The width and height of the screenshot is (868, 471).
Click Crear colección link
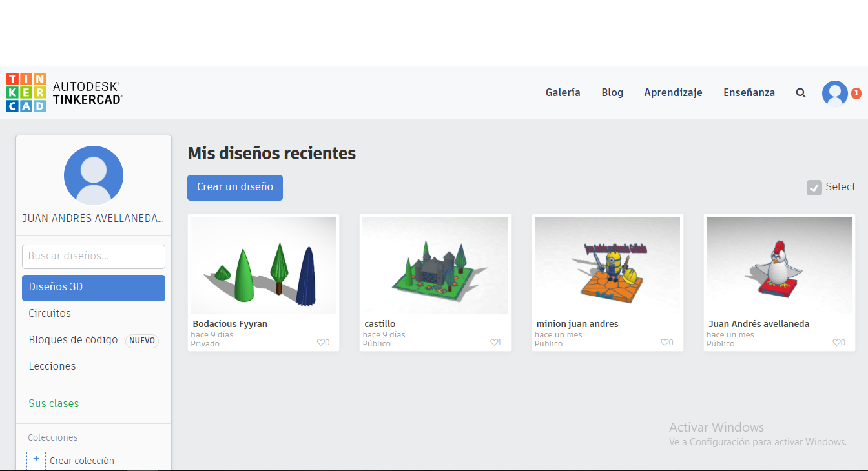(x=82, y=461)
